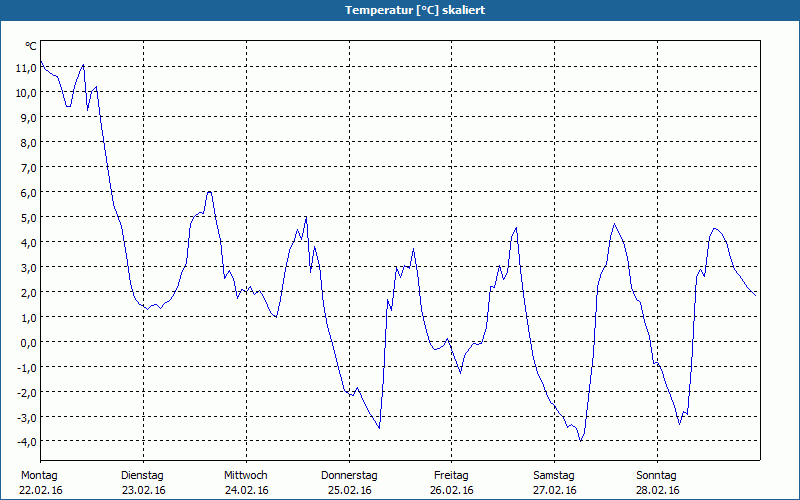The image size is (800, 500).
Task: Click the 7,0 y-axis value
Action: (28, 167)
